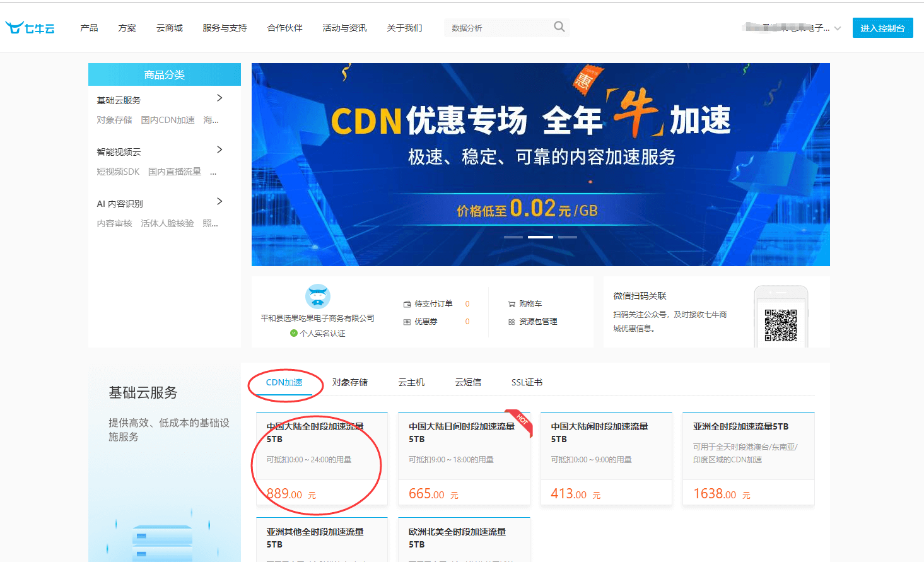This screenshot has height=562, width=924.
Task: Open the 服务与支持 menu
Action: click(x=225, y=28)
